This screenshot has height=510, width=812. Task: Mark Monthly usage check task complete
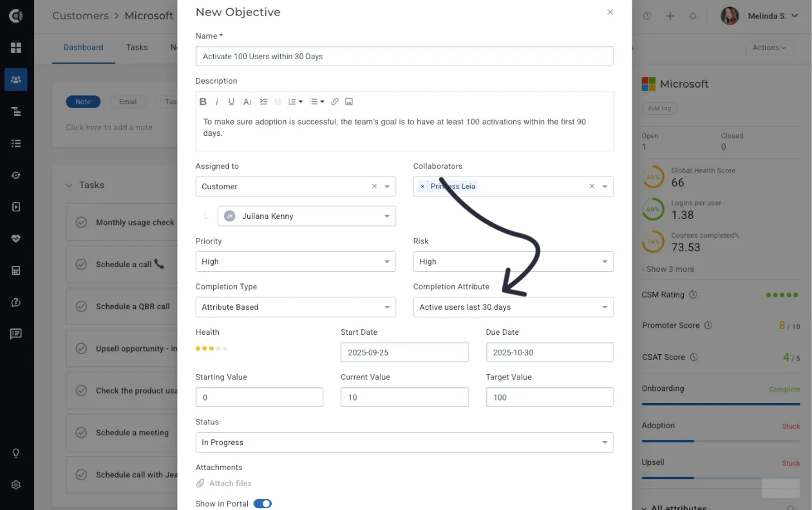click(81, 222)
